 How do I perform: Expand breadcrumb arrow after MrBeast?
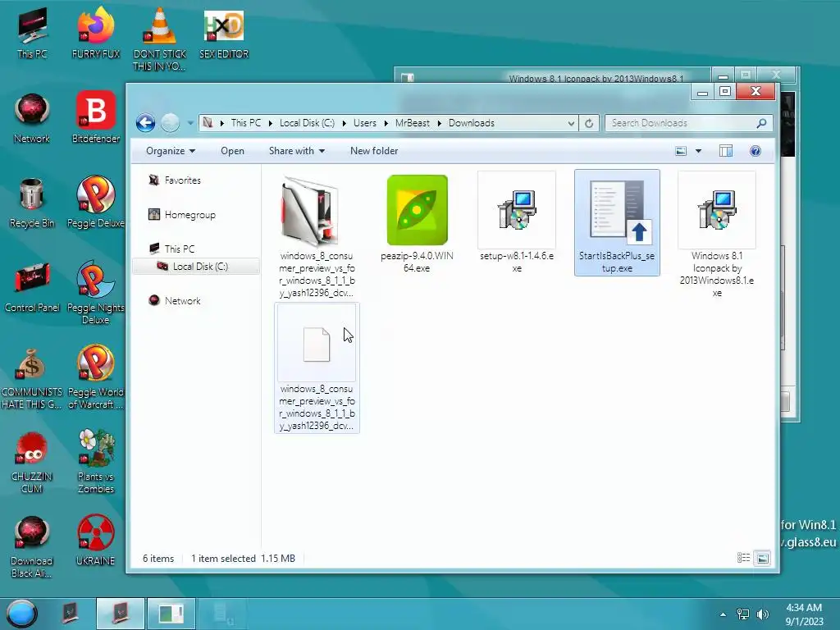tap(440, 123)
